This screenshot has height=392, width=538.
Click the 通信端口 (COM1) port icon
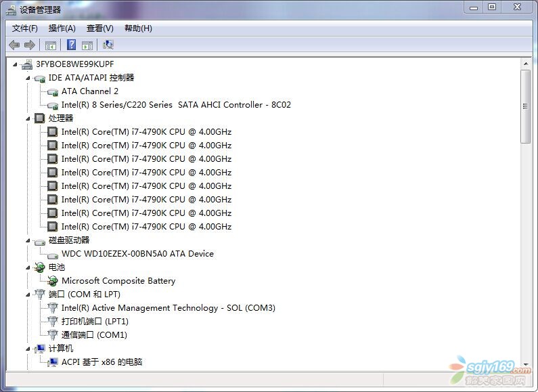click(53, 335)
